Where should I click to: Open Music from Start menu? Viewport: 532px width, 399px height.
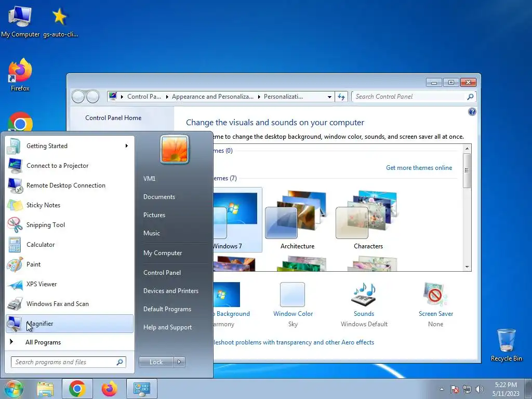click(x=152, y=233)
